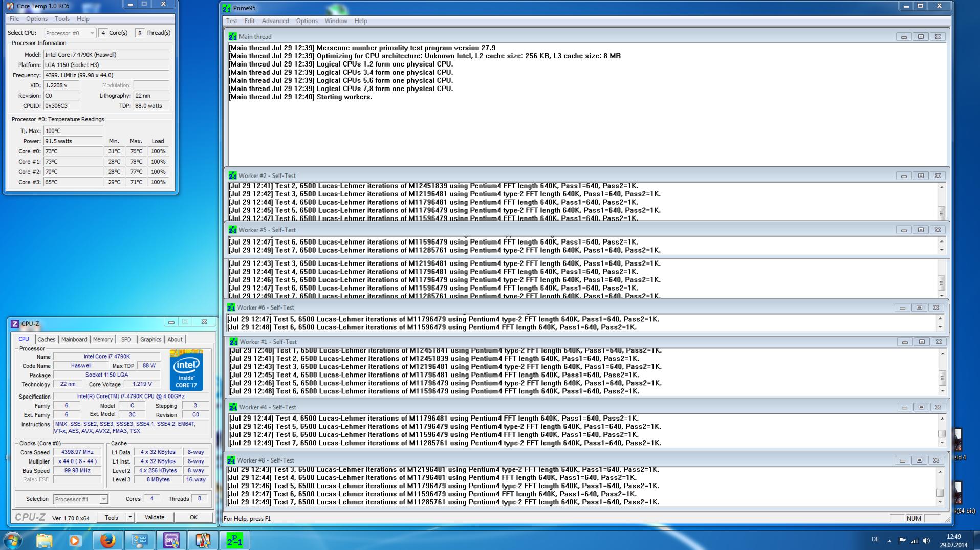Viewport: 980px width, 550px height.
Task: Click Worker #8 Self-Test window icon
Action: (231, 460)
